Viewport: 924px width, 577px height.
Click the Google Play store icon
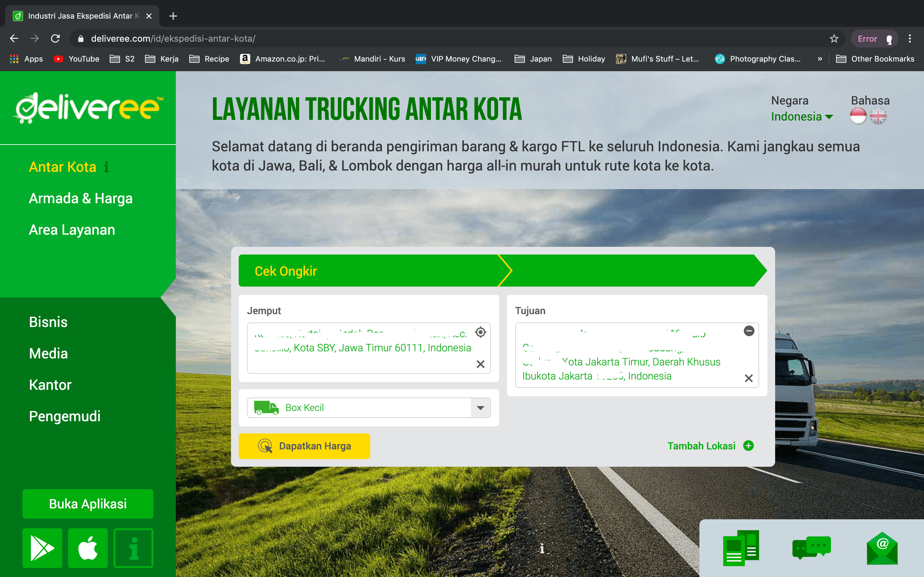tap(42, 548)
